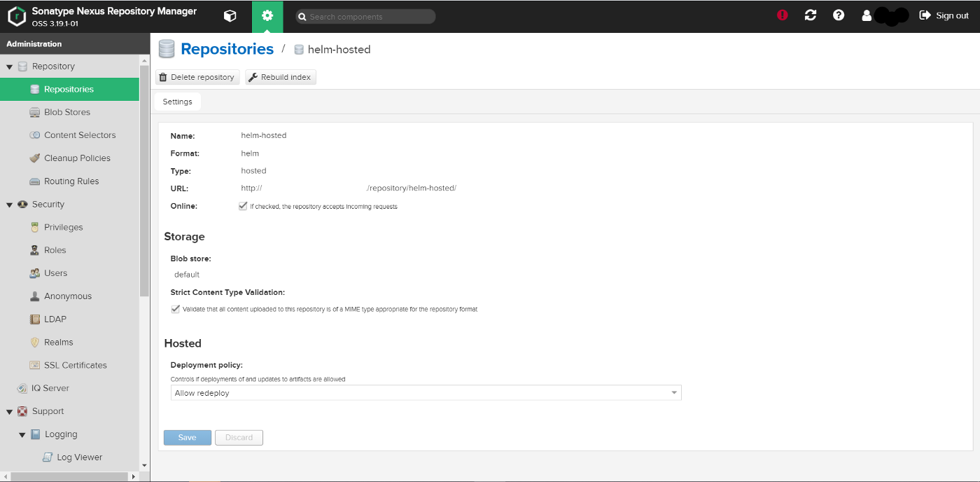Click the refresh icon in the header
This screenshot has height=482, width=980.
point(810,15)
